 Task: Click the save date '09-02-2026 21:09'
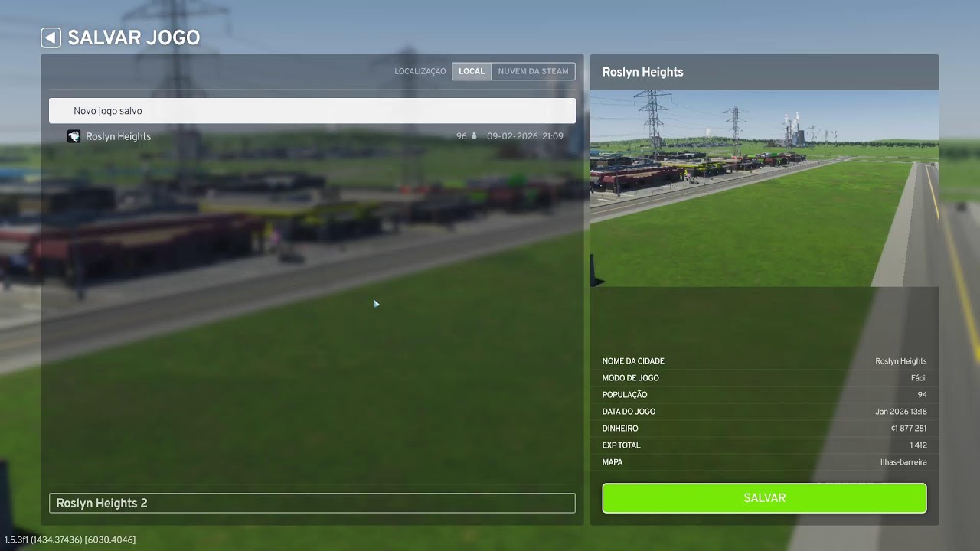(x=525, y=136)
